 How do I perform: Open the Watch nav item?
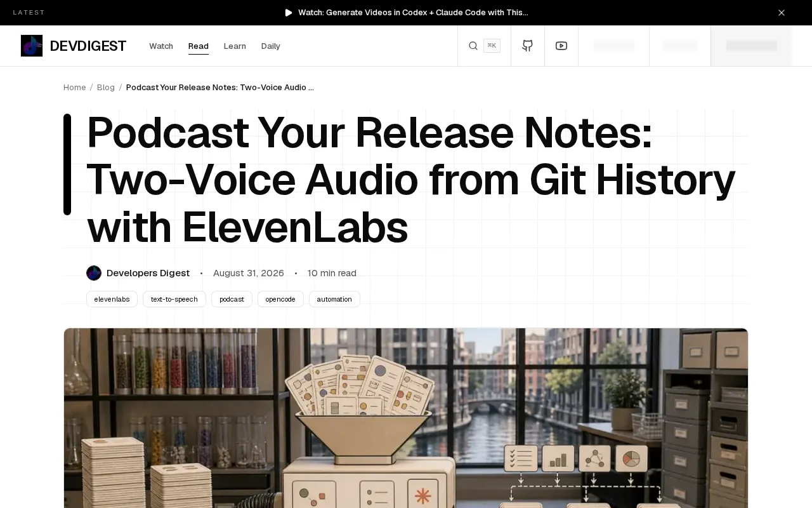[161, 46]
